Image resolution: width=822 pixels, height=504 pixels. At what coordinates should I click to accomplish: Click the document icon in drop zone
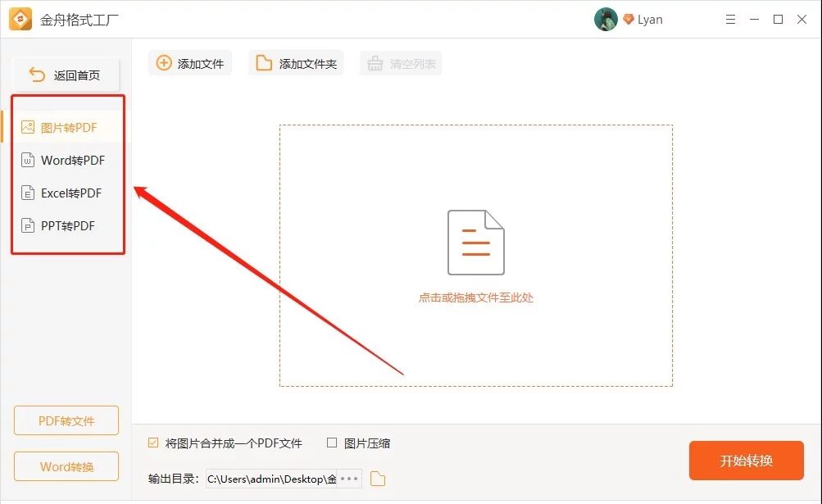point(476,243)
